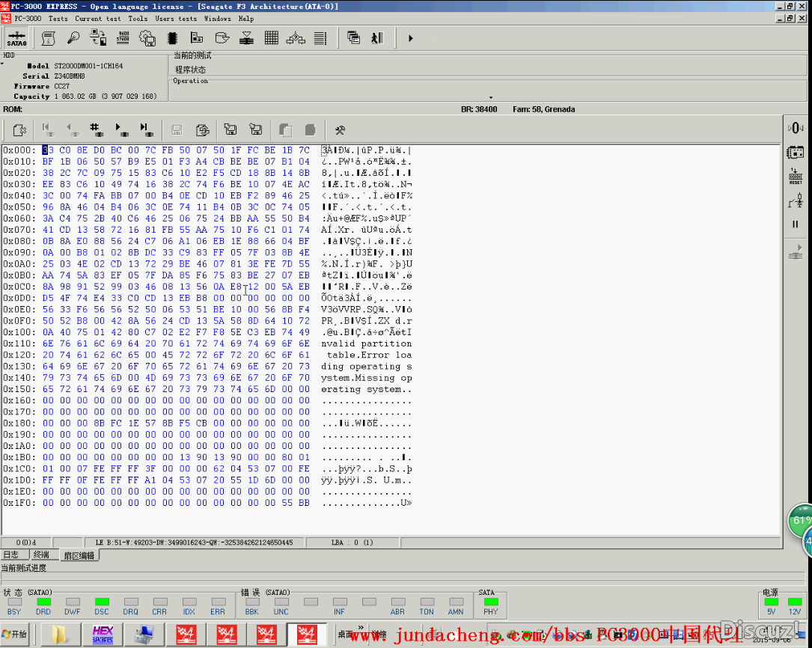The height and width of the screenshot is (648, 812).
Task: Click the hammer tools icon in sector editor
Action: pyautogui.click(x=340, y=130)
